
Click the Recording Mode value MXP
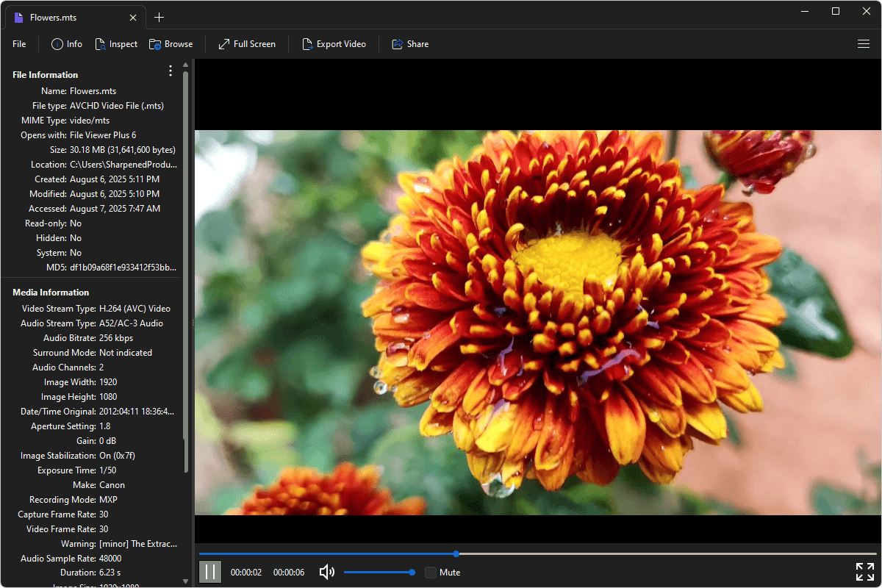click(x=109, y=500)
